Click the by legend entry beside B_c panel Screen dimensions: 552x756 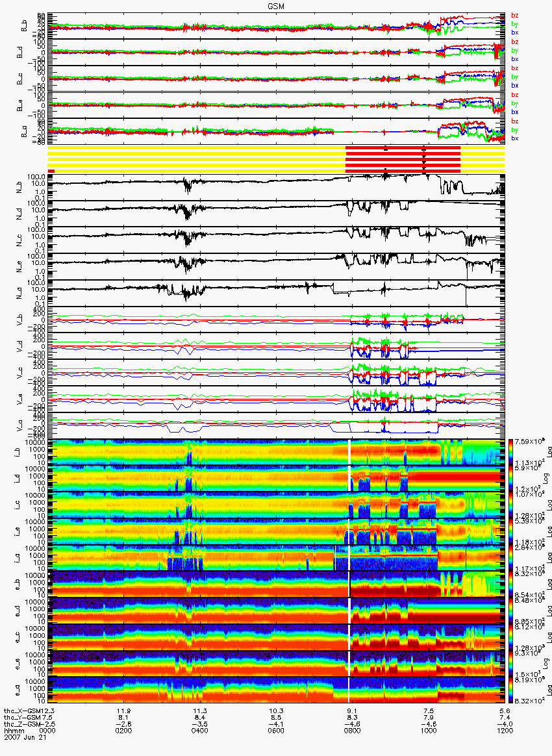(515, 77)
